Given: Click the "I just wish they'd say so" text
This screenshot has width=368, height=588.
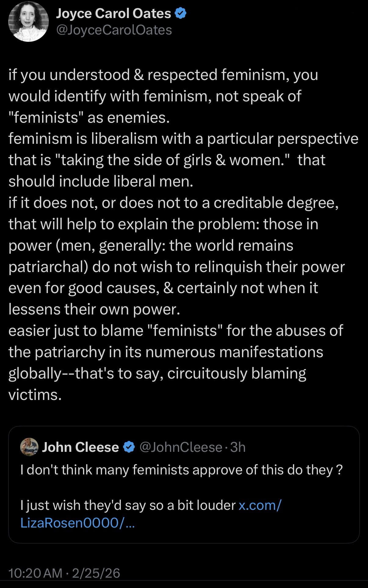Looking at the screenshot, I should coord(128,505).
